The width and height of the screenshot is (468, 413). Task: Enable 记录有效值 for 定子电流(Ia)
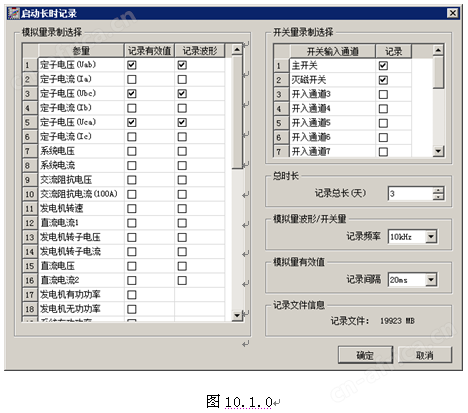[132, 79]
